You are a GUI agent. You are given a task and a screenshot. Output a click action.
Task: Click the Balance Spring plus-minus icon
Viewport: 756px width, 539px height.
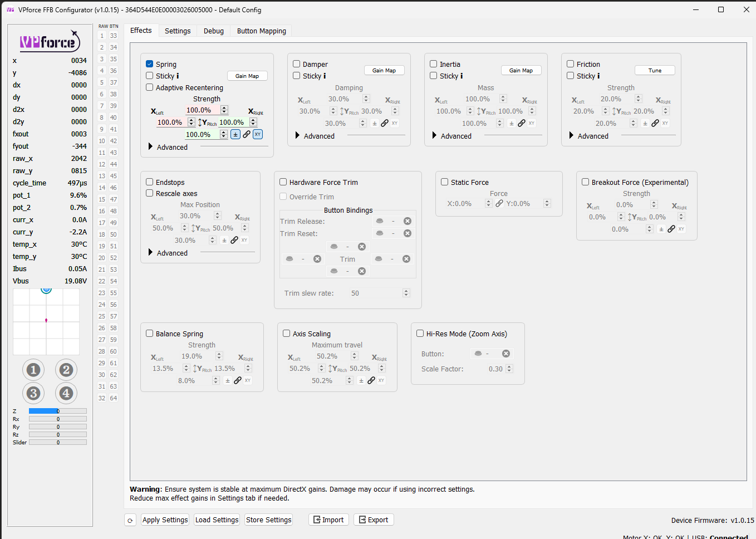pyautogui.click(x=227, y=380)
